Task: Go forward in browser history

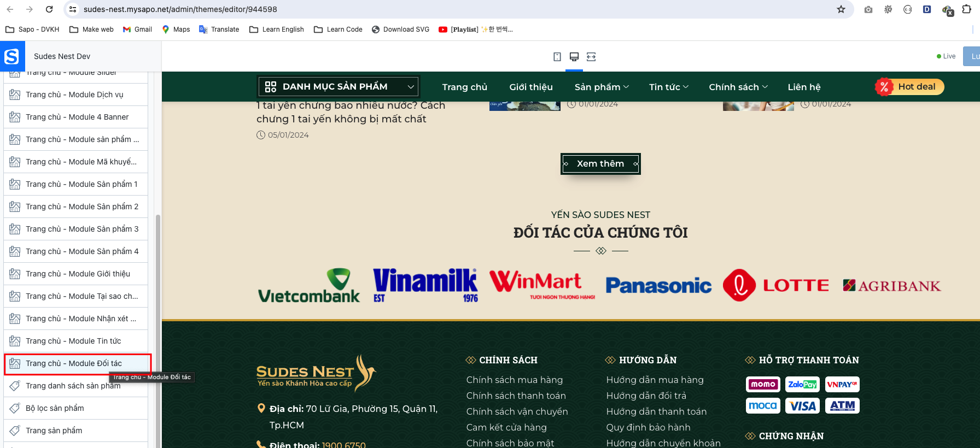Action: tap(30, 9)
